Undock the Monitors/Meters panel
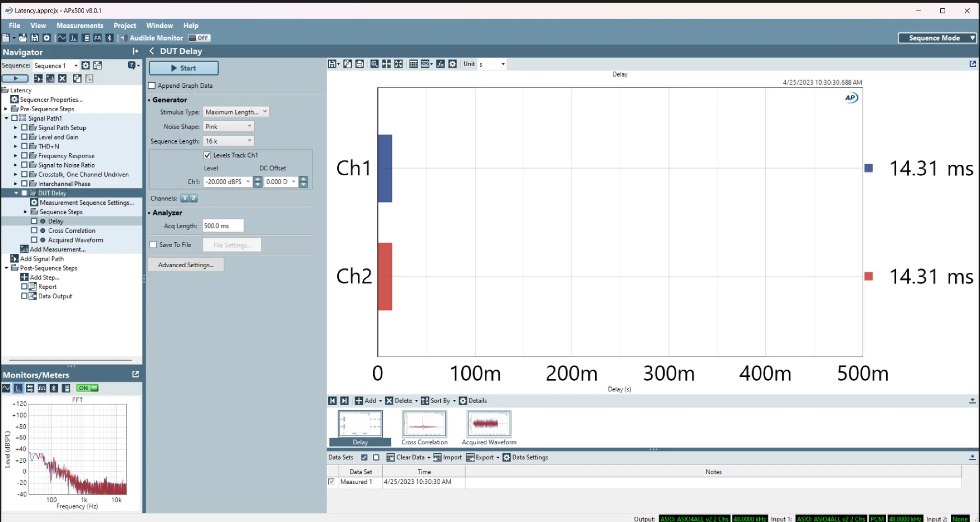This screenshot has width=980, height=522. pyautogui.click(x=135, y=374)
